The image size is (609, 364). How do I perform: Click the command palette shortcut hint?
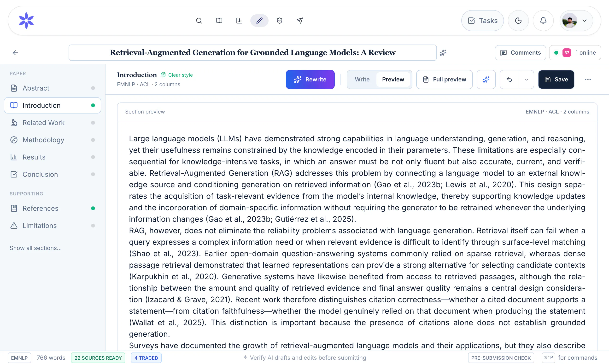tap(570, 358)
